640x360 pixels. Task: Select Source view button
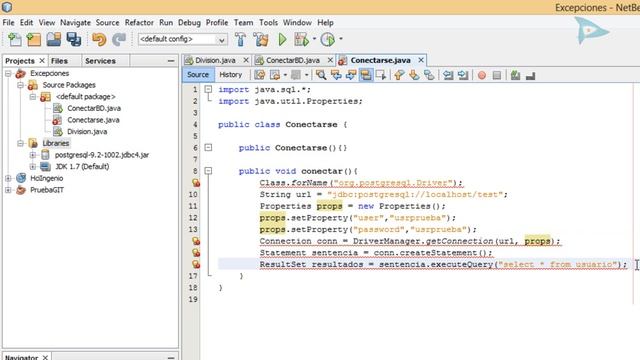(x=198, y=75)
